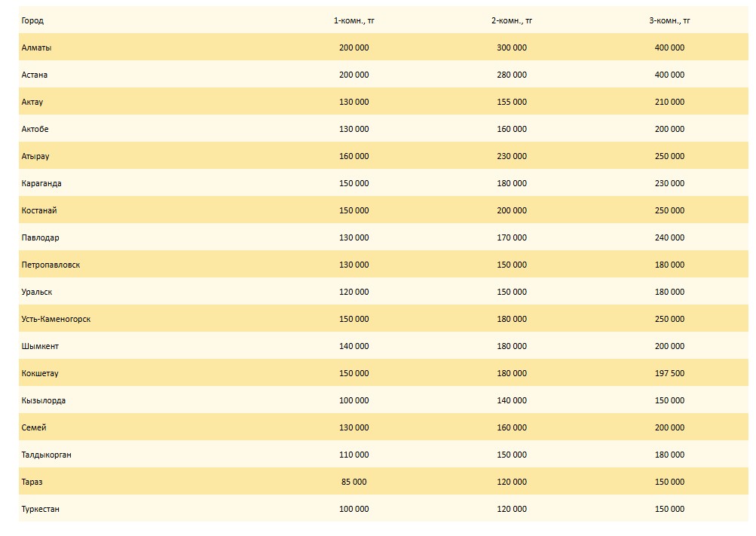The image size is (756, 536).
Task: Select the Караганда row name
Action: (41, 183)
